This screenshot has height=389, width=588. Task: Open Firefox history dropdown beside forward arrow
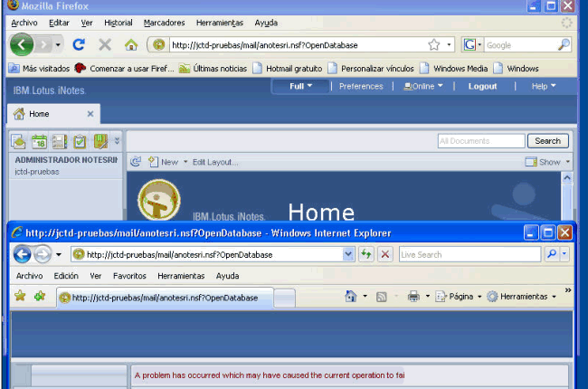click(58, 45)
